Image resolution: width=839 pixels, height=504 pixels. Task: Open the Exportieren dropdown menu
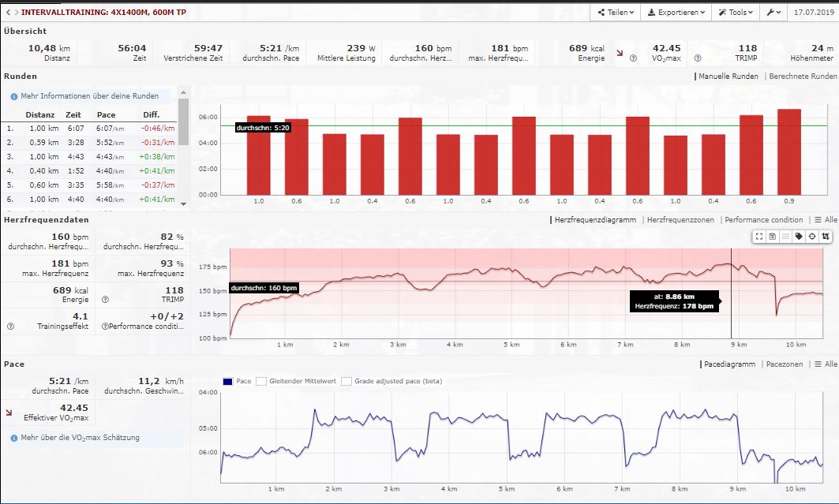(673, 13)
